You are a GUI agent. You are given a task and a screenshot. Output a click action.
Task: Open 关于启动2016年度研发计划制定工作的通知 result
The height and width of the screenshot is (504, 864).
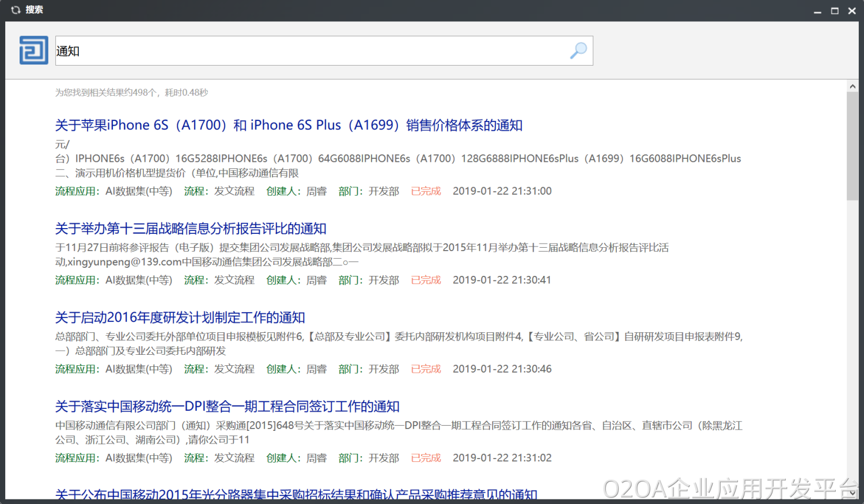(180, 317)
